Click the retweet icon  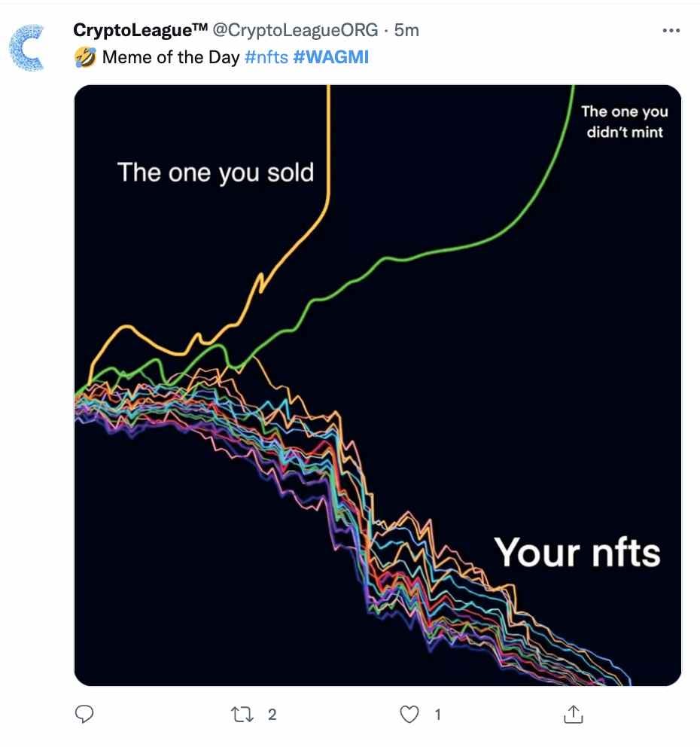242,714
